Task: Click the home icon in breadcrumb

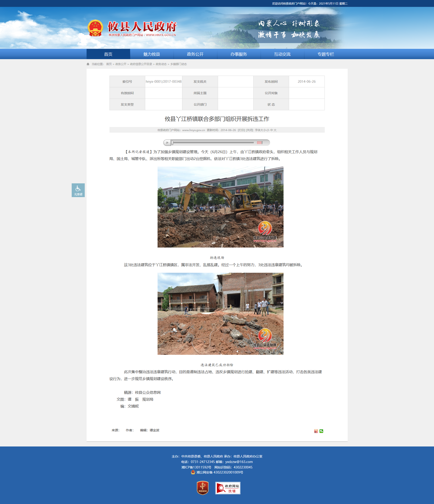Action: pos(88,64)
